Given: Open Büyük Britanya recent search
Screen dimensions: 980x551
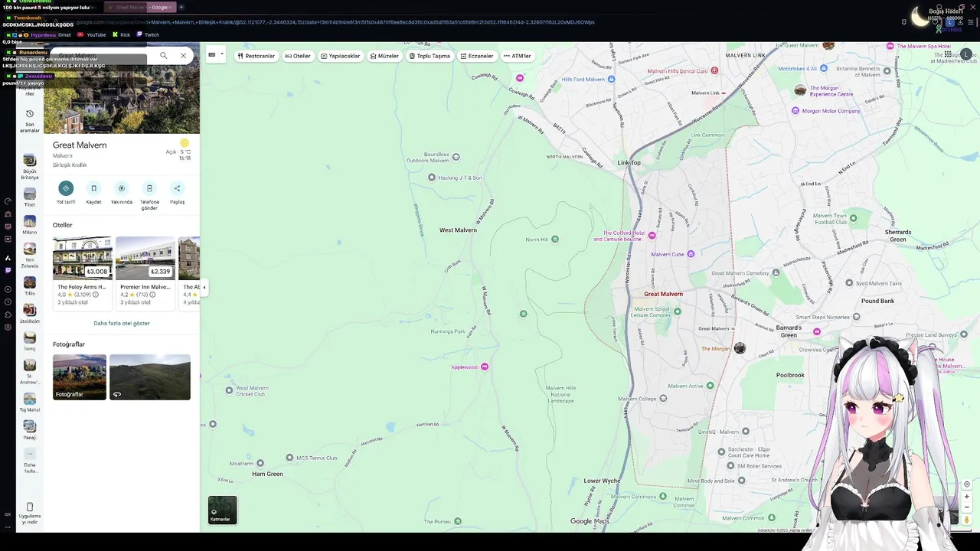Looking at the screenshot, I should (x=30, y=166).
